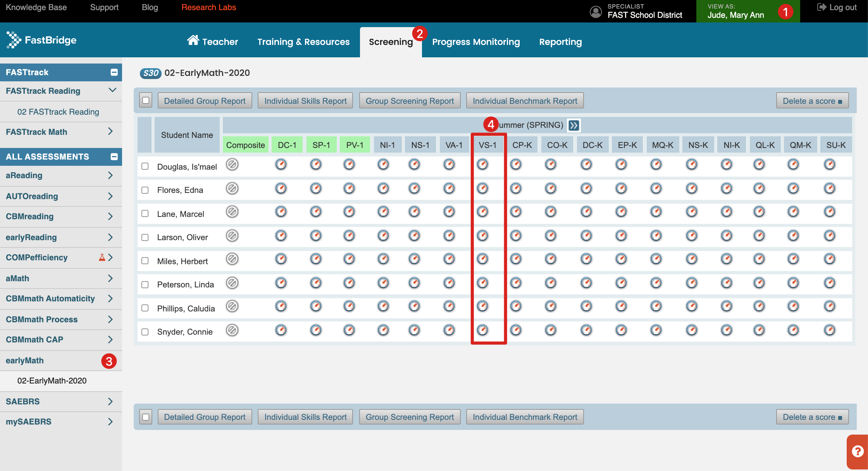This screenshot has height=471, width=868.
Task: Click the COMPefficiency lab flask icon
Action: [x=102, y=257]
